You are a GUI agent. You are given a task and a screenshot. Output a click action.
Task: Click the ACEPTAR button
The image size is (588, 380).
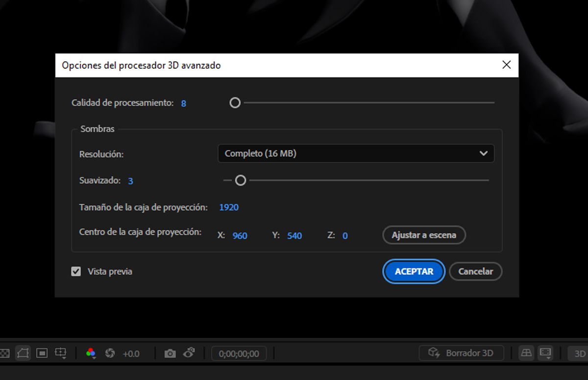pyautogui.click(x=413, y=271)
